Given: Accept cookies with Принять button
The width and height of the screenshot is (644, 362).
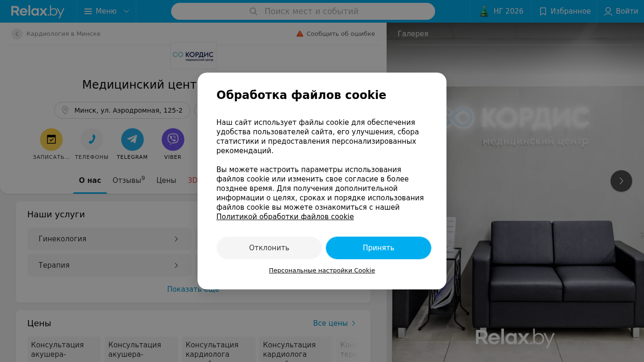Looking at the screenshot, I should pyautogui.click(x=379, y=248).
